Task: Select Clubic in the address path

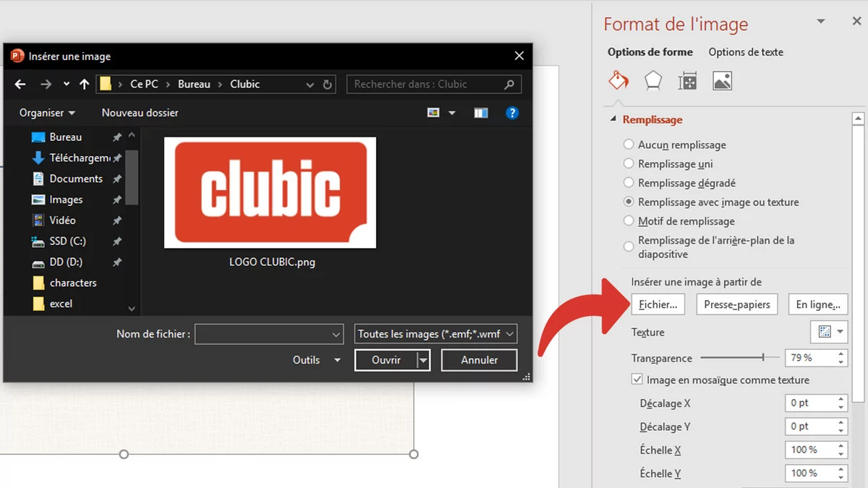Action: (x=244, y=84)
